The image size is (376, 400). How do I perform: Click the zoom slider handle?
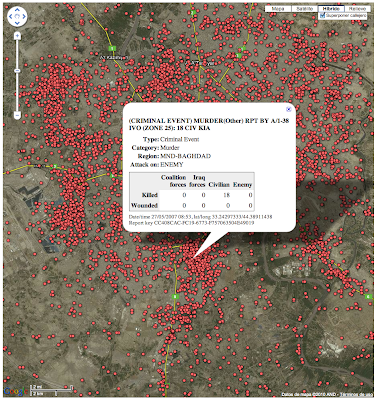tap(17, 71)
